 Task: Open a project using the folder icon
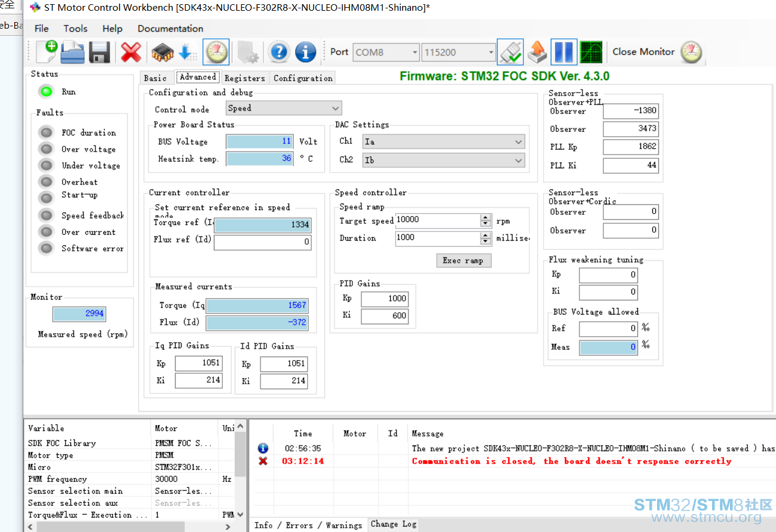73,52
